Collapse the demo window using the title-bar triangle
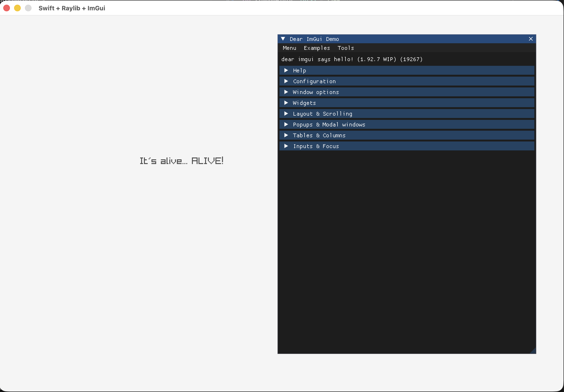The image size is (564, 392). pyautogui.click(x=283, y=39)
